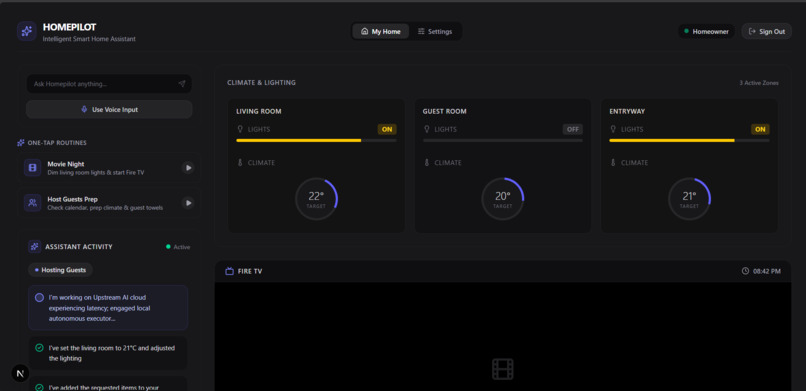Toggle Guest Room lights OFF switch
The width and height of the screenshot is (806, 391).
pos(573,129)
